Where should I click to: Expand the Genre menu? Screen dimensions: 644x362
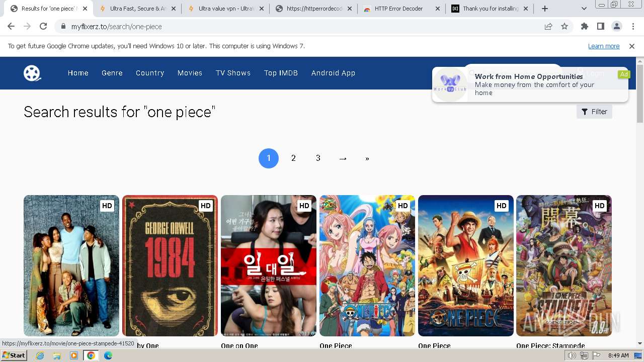tap(112, 73)
